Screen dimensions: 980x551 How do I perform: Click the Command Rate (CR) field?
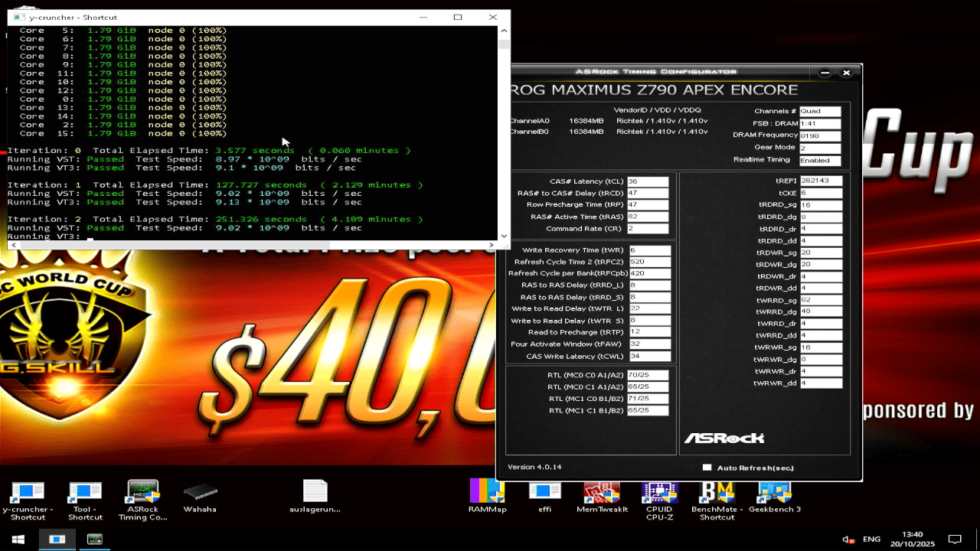[648, 229]
